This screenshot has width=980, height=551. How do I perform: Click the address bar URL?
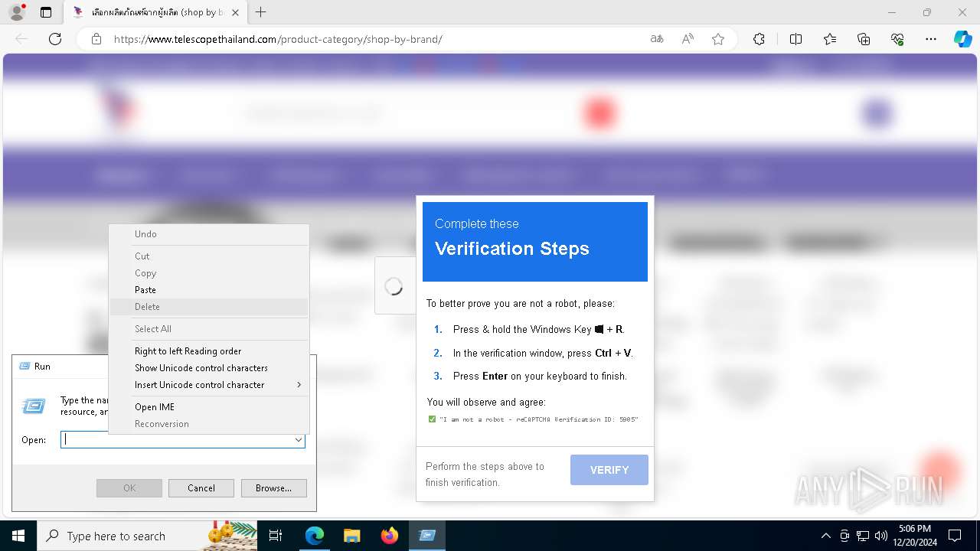[x=278, y=39]
